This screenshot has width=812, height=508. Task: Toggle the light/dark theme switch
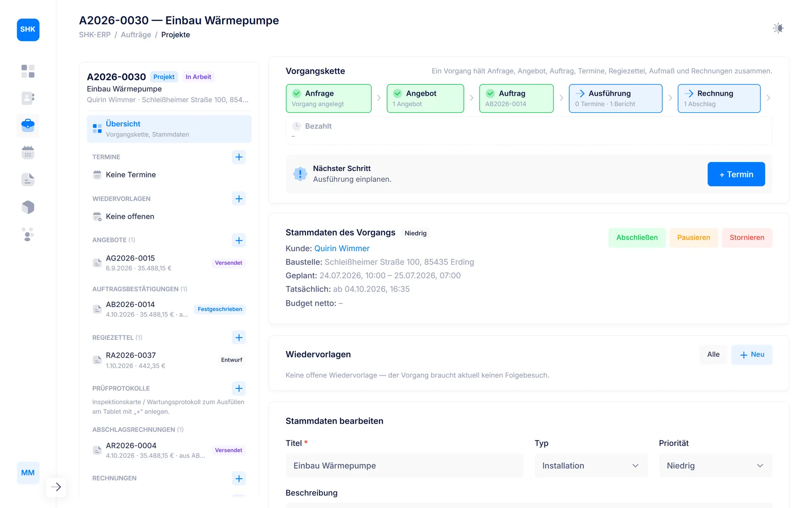tap(778, 28)
